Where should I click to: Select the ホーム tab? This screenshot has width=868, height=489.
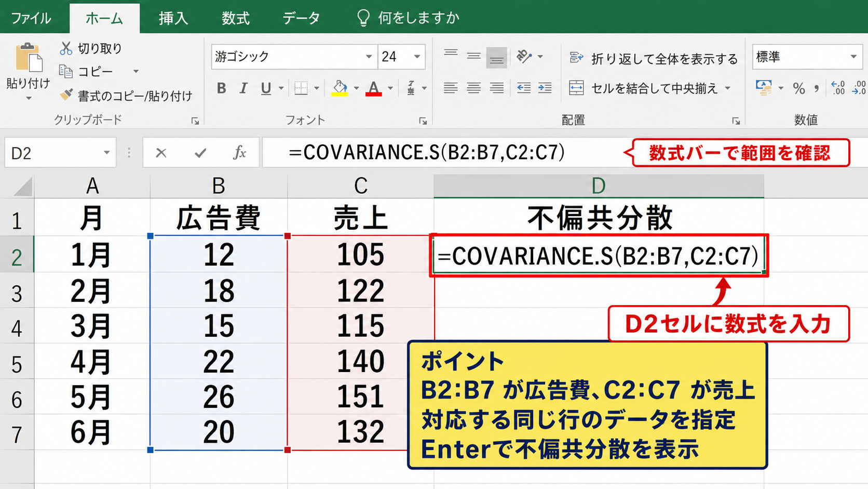coord(104,18)
